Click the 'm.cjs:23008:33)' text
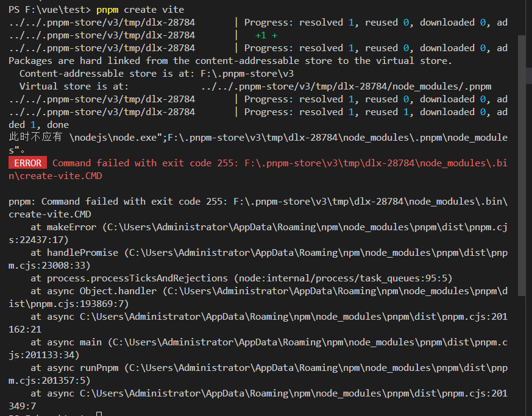The height and width of the screenshot is (416, 532). pyautogui.click(x=49, y=266)
